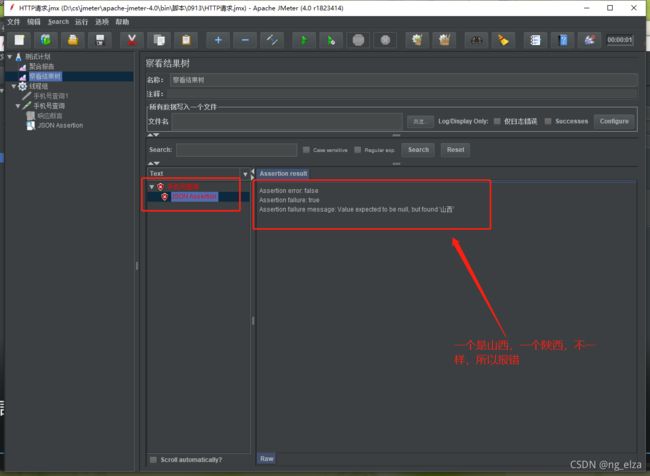The height and width of the screenshot is (476, 650).
Task: Select the first listener under test plan
Action: pos(41,66)
